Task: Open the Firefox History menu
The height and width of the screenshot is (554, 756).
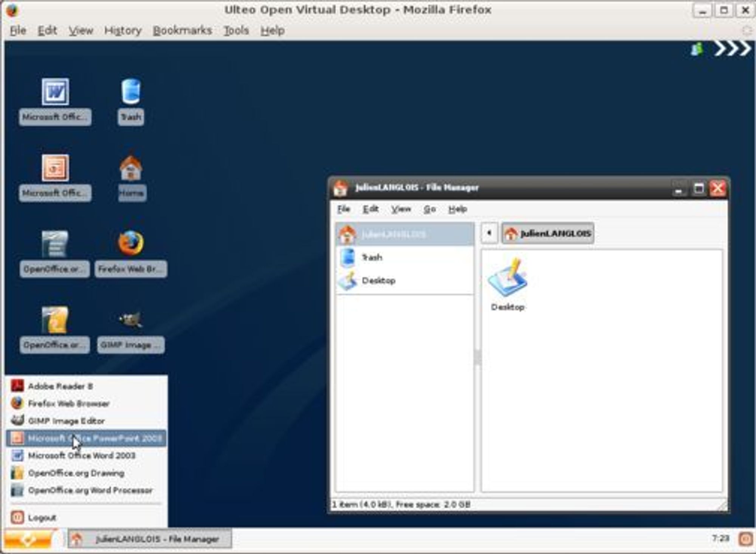Action: 123,31
